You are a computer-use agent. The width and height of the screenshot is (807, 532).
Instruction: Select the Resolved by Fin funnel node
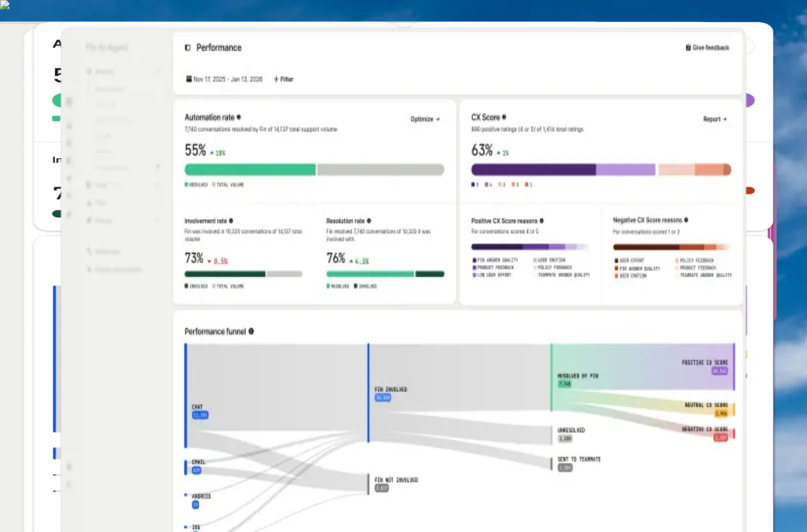pos(578,379)
